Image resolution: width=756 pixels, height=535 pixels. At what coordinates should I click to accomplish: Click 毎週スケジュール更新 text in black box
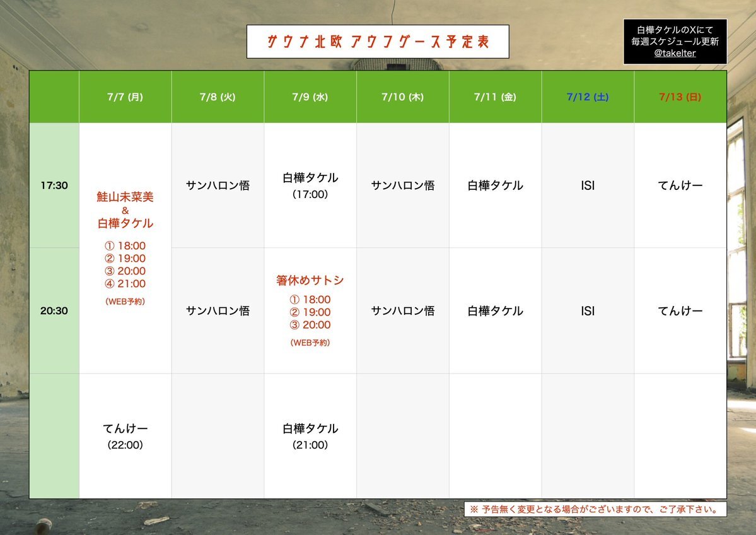(x=675, y=42)
